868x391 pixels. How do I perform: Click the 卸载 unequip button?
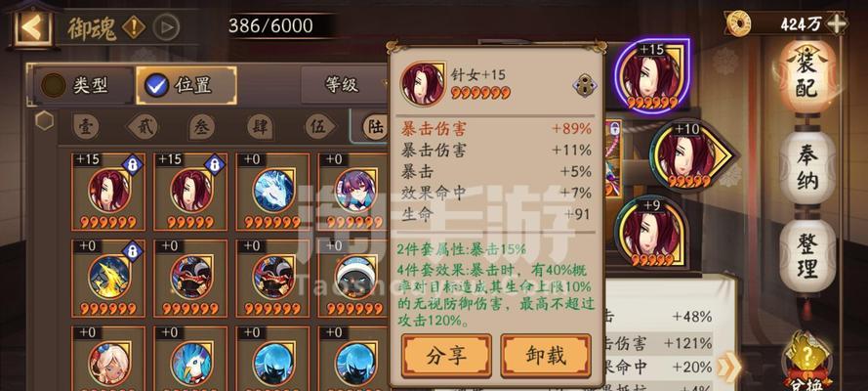coord(545,356)
